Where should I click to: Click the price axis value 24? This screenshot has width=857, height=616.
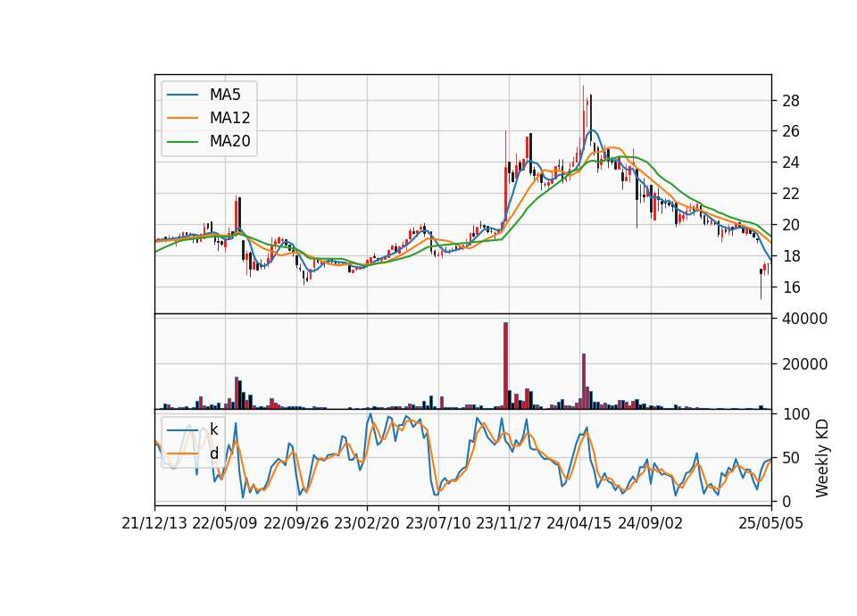click(791, 162)
